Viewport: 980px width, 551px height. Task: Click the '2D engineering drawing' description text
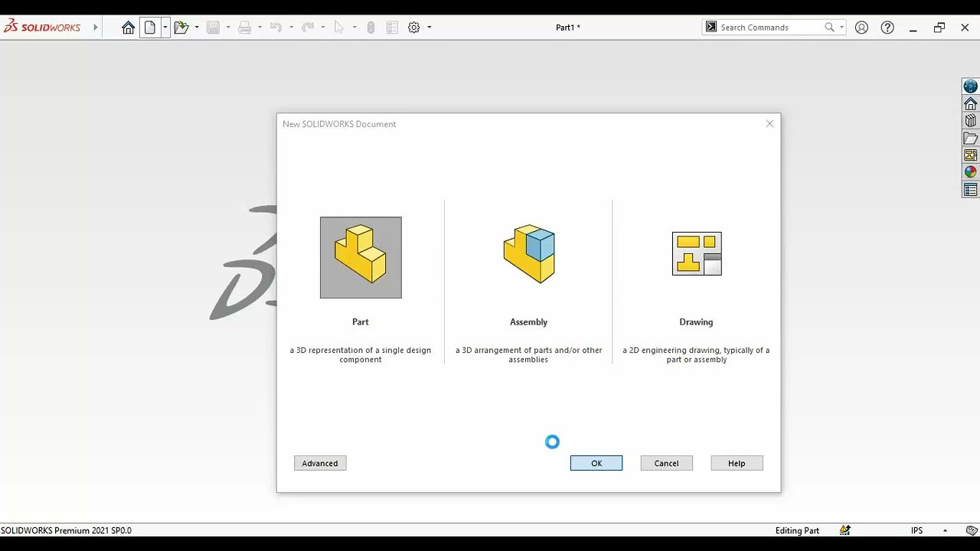696,354
